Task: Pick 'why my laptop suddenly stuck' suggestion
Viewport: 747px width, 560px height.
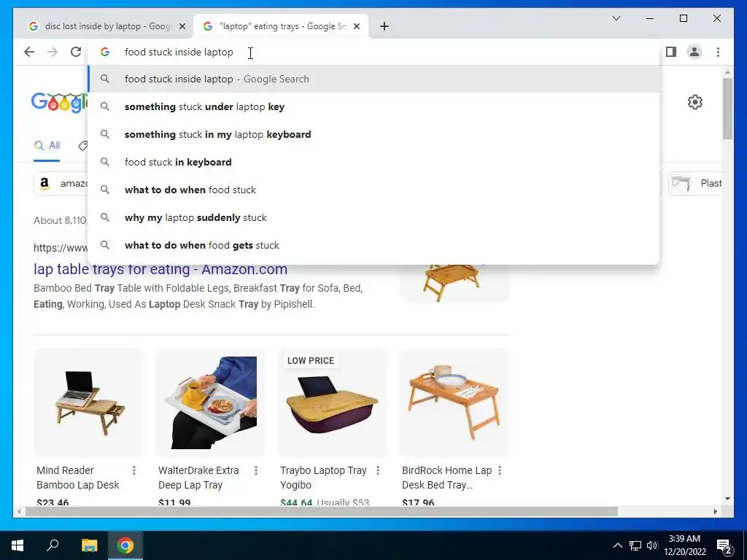Action: [374, 217]
